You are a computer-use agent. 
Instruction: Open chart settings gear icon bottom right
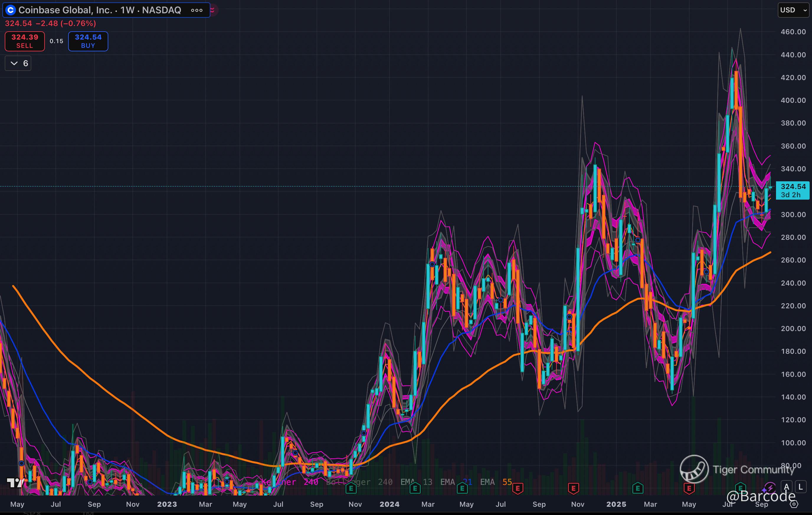(794, 504)
